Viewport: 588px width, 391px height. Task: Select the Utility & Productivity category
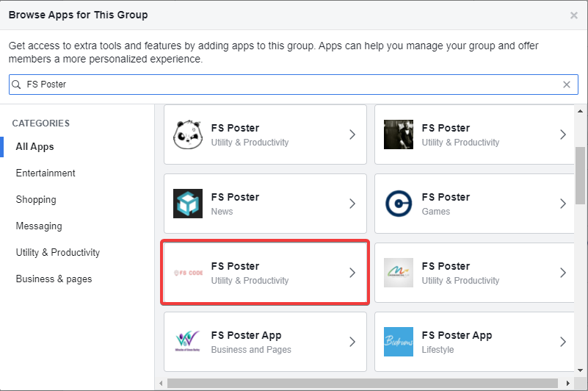click(58, 252)
